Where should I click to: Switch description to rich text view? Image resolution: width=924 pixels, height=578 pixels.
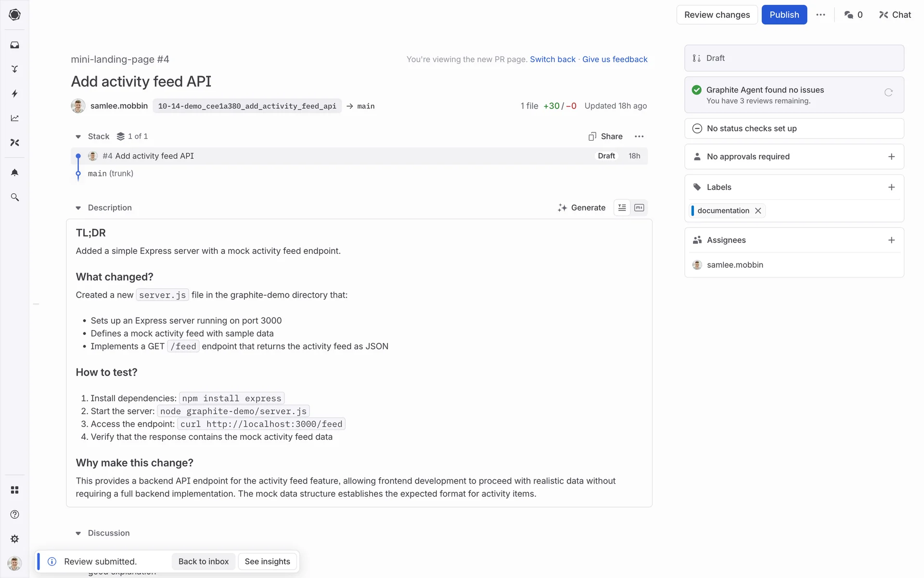pos(622,208)
